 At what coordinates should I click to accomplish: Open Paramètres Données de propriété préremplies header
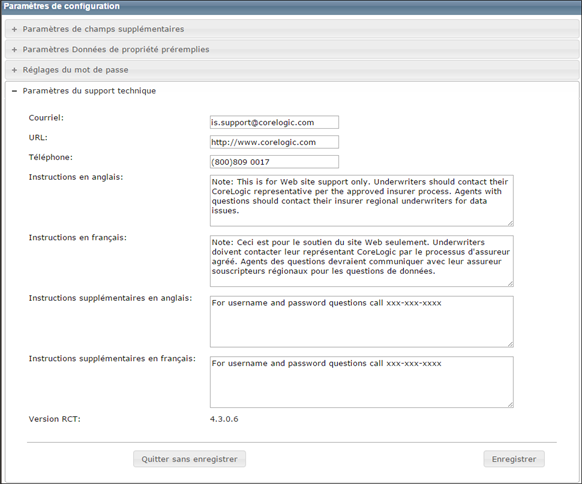[x=292, y=49]
